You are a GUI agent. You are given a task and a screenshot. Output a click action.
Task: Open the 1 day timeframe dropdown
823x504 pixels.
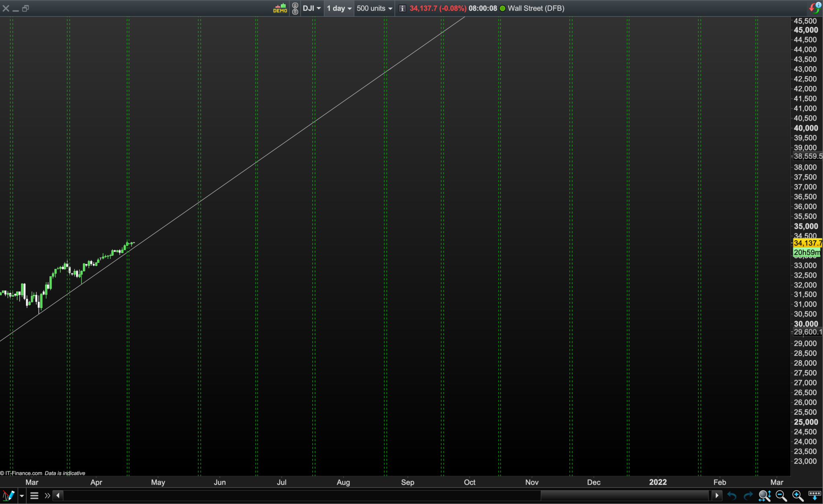[339, 8]
